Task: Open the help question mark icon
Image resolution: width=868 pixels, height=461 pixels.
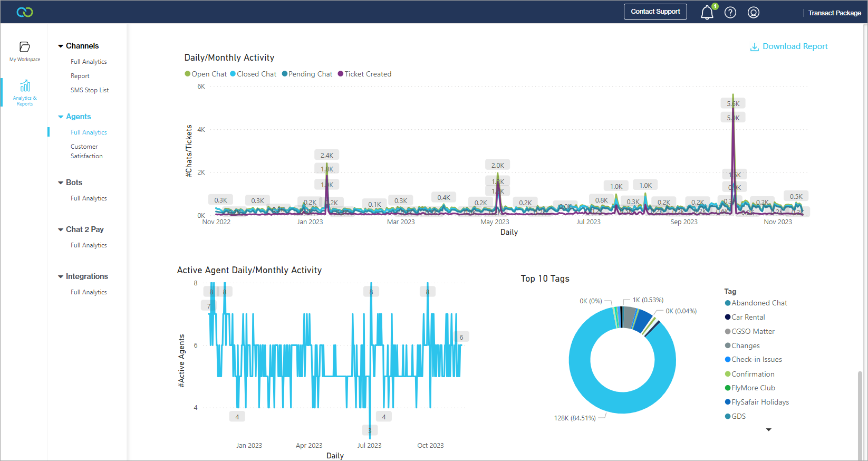Action: pyautogui.click(x=730, y=13)
